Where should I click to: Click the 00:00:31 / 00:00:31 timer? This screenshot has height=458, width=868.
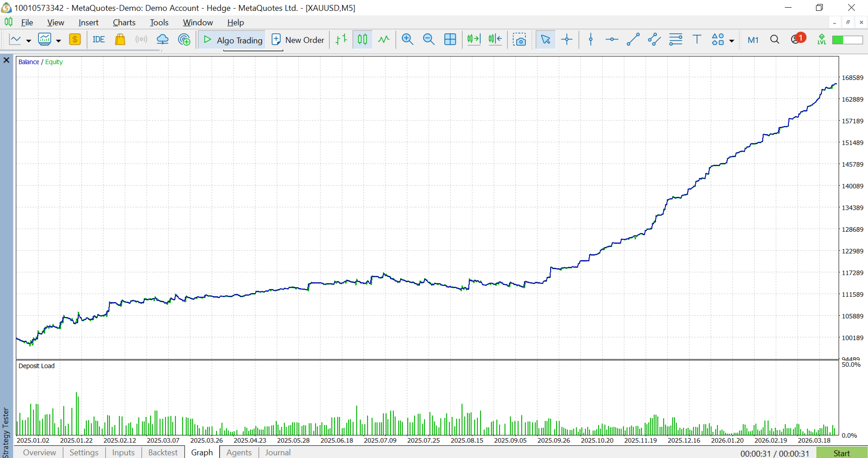775,453
